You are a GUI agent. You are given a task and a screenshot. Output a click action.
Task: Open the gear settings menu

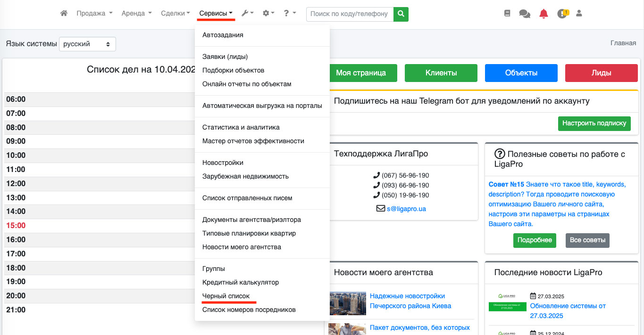coord(268,14)
